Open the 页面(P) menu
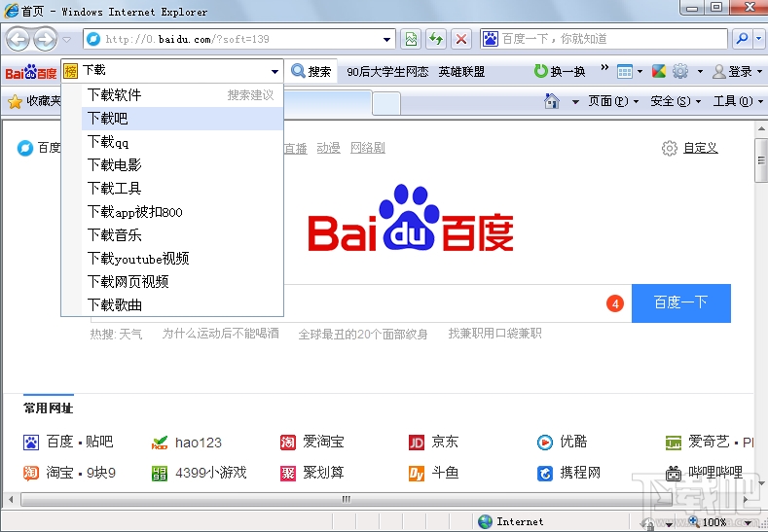The image size is (768, 532). pyautogui.click(x=612, y=101)
